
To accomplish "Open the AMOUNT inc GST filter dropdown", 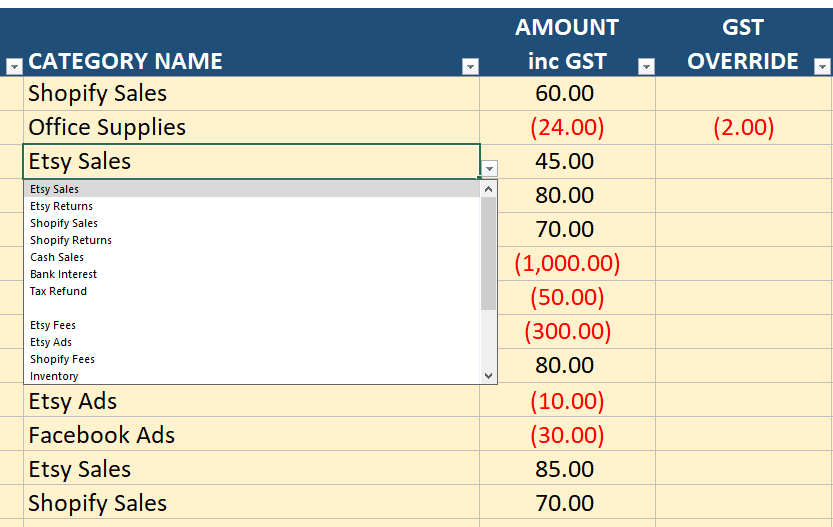I will tap(646, 66).
